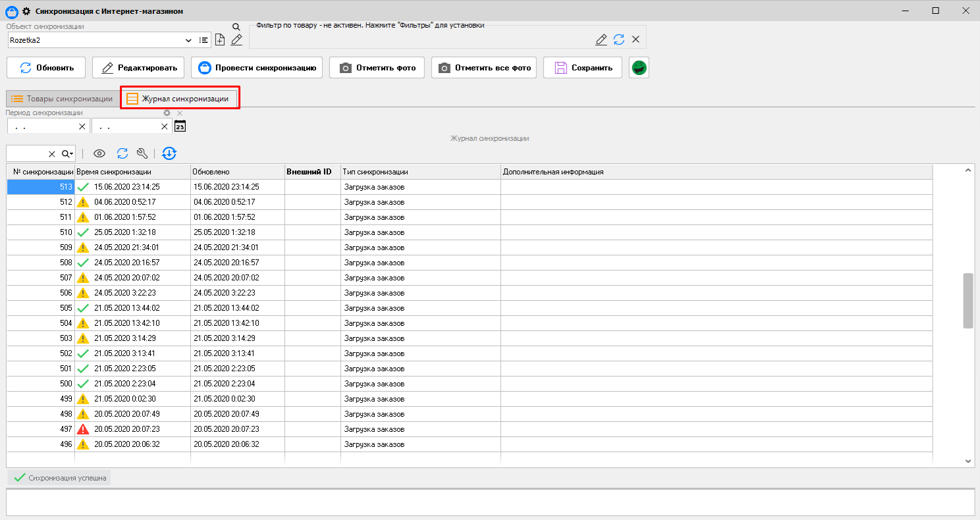
Task: Switch to 'Товары синхронизации' tab
Action: click(62, 99)
